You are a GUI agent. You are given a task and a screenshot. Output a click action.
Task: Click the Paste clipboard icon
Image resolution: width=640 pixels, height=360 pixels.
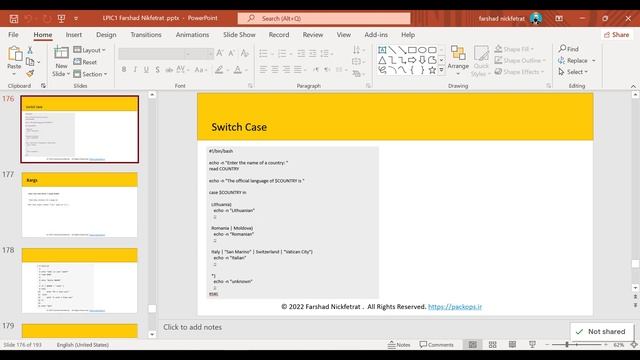[x=14, y=54]
